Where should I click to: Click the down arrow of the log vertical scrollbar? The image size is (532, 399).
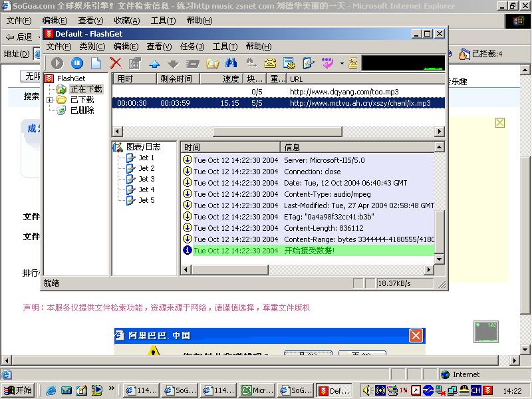pos(440,259)
